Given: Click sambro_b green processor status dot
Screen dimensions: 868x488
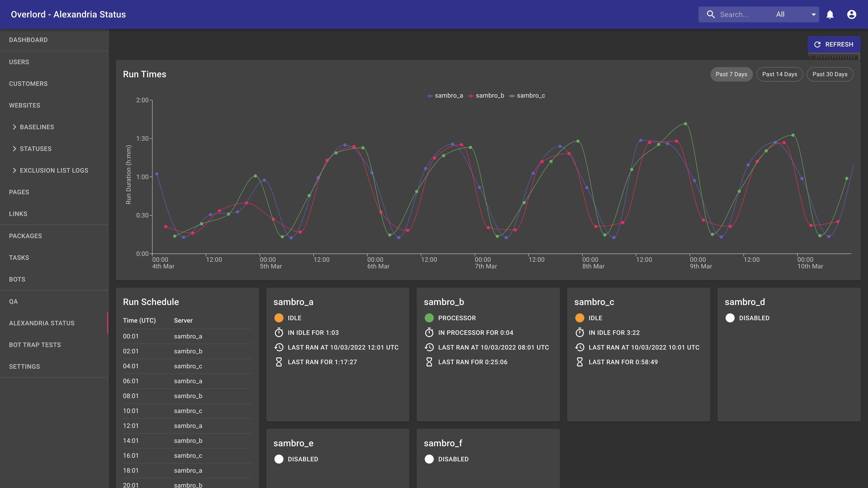Looking at the screenshot, I should click(429, 318).
